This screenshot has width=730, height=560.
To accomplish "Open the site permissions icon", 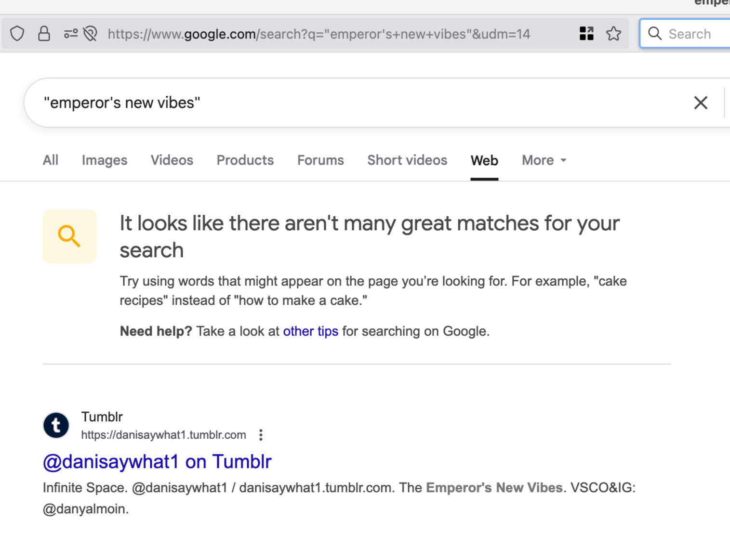I will 70,34.
